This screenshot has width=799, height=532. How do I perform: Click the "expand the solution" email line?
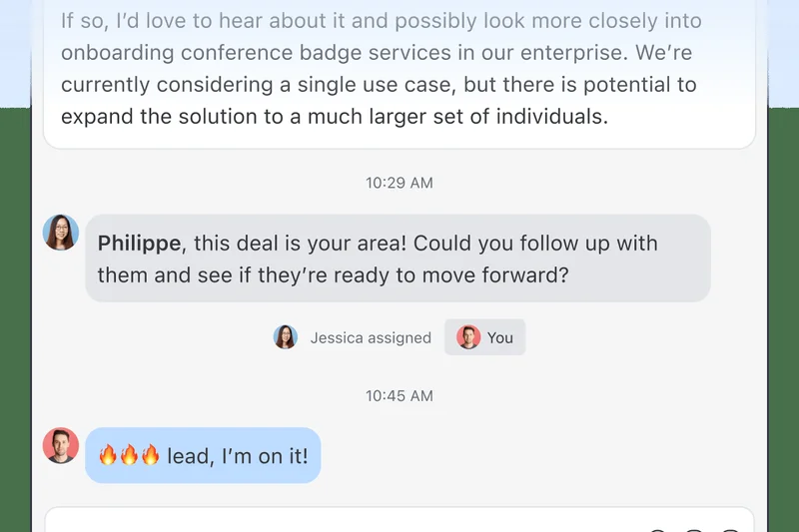tap(334, 117)
